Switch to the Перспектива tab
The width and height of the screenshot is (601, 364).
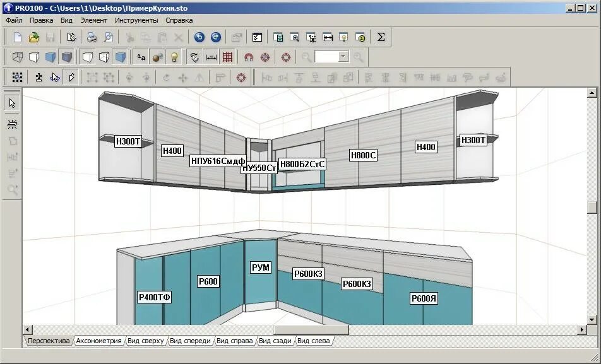[49, 341]
